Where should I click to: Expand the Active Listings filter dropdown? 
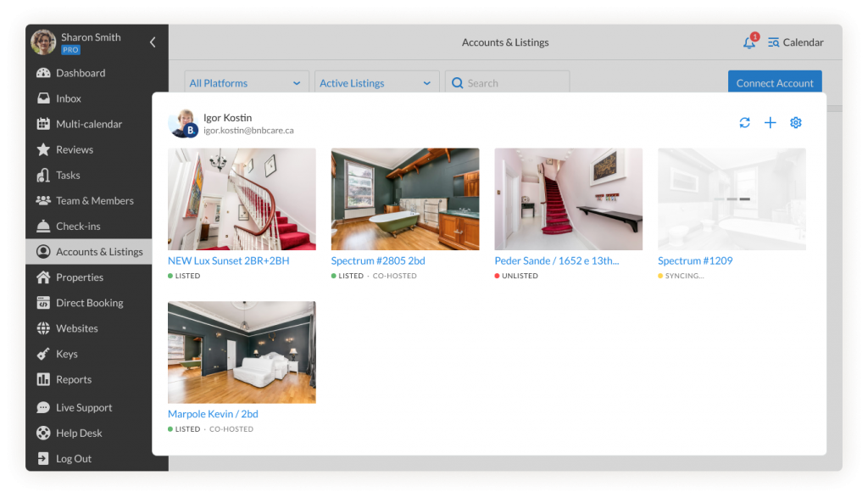(x=376, y=82)
